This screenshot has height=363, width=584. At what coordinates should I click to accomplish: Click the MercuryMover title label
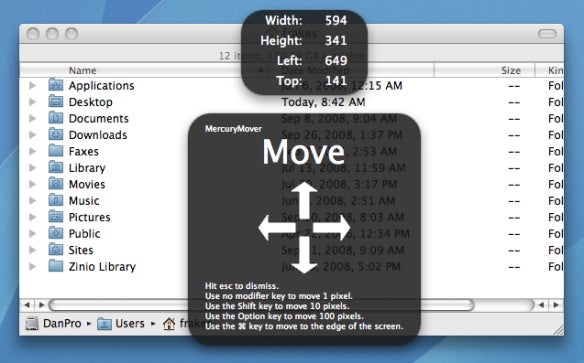point(234,129)
